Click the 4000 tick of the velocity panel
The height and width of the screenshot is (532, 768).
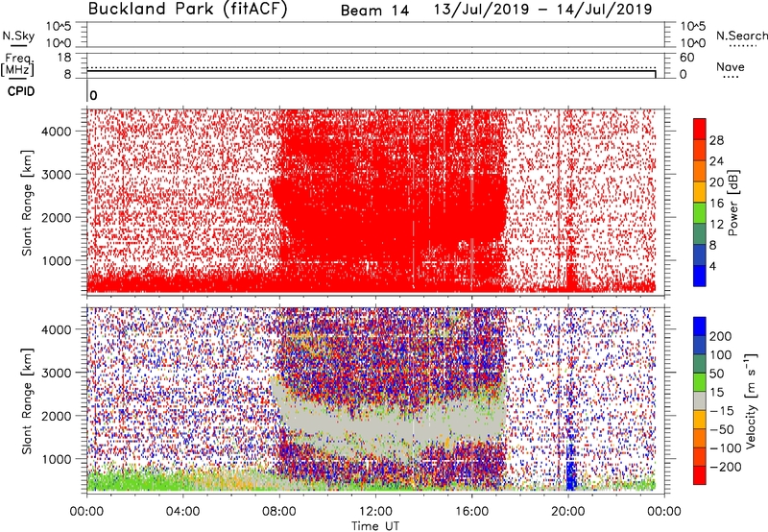point(56,329)
